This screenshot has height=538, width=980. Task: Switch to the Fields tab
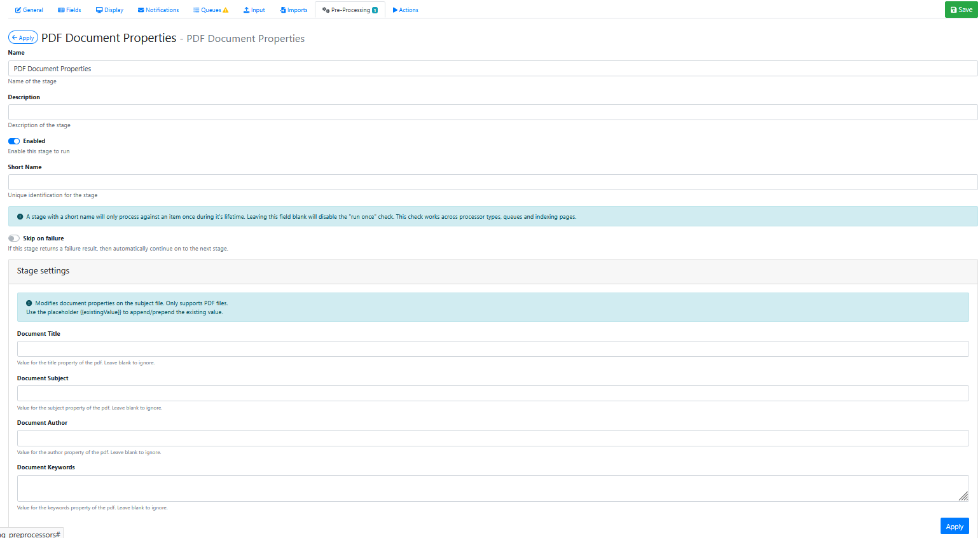pos(69,10)
